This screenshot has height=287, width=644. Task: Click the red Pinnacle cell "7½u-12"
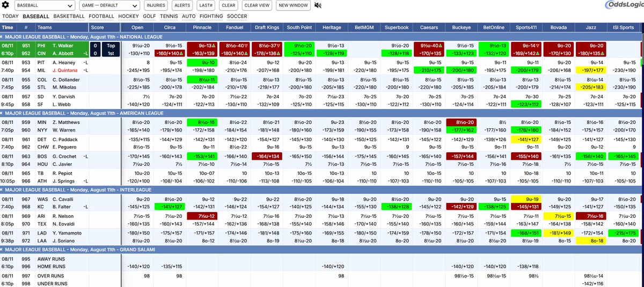[x=202, y=216]
